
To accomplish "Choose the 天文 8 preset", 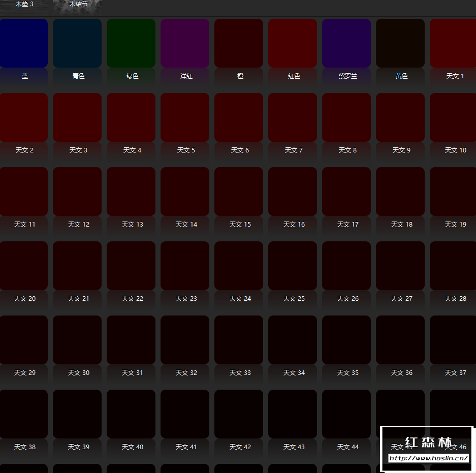I will point(346,117).
